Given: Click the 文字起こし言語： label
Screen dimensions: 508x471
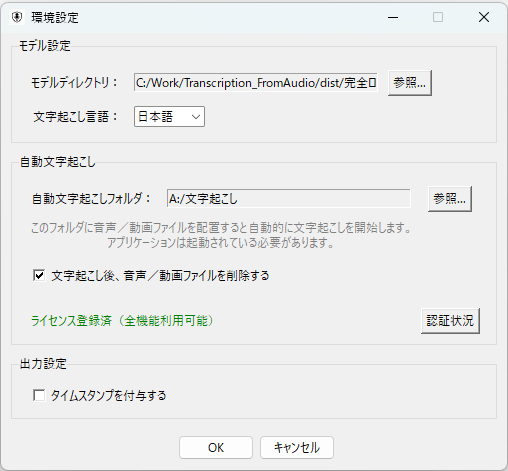Looking at the screenshot, I should 76,117.
